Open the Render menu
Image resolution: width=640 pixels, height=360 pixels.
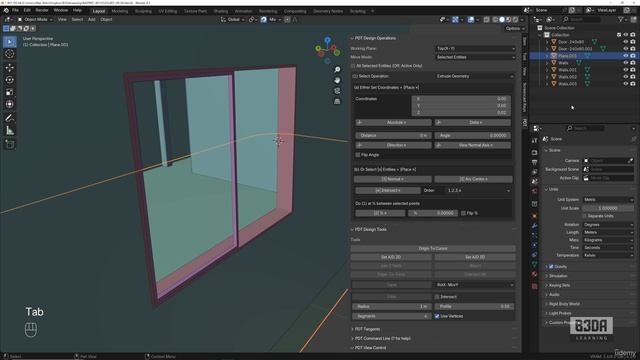click(x=42, y=10)
